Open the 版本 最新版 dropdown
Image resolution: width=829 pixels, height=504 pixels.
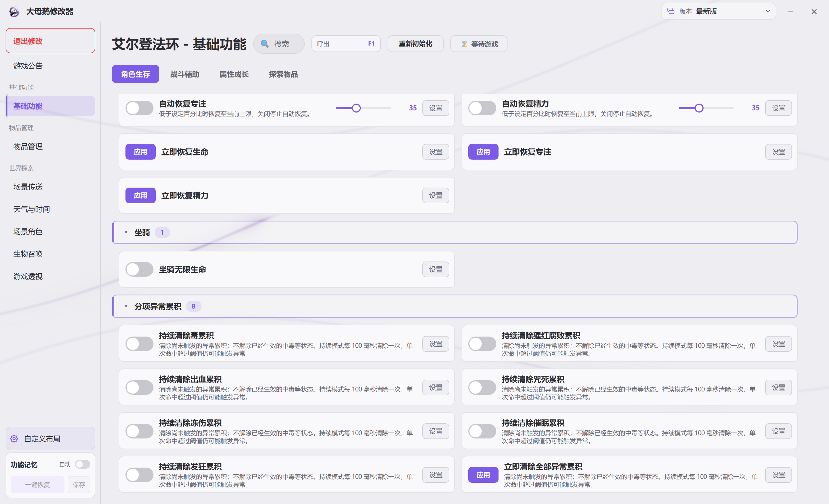click(x=718, y=11)
